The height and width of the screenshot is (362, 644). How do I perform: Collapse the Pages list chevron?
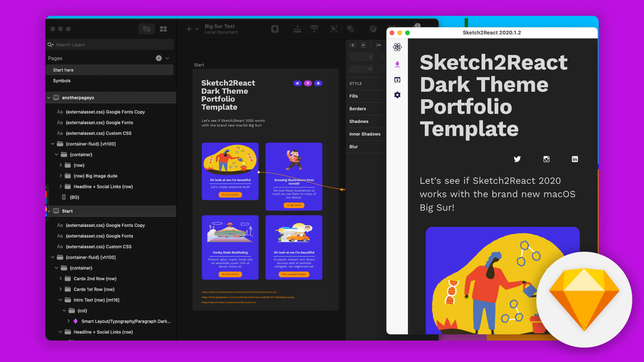pyautogui.click(x=167, y=58)
